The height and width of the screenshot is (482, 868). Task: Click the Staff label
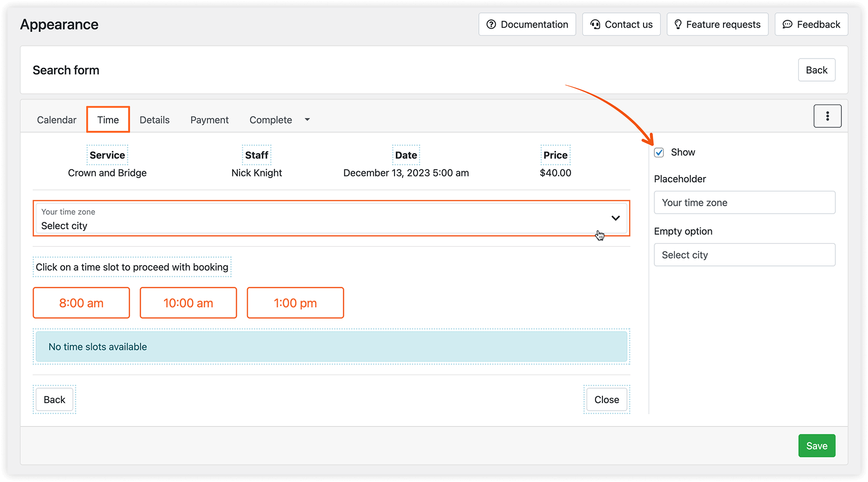(x=256, y=155)
